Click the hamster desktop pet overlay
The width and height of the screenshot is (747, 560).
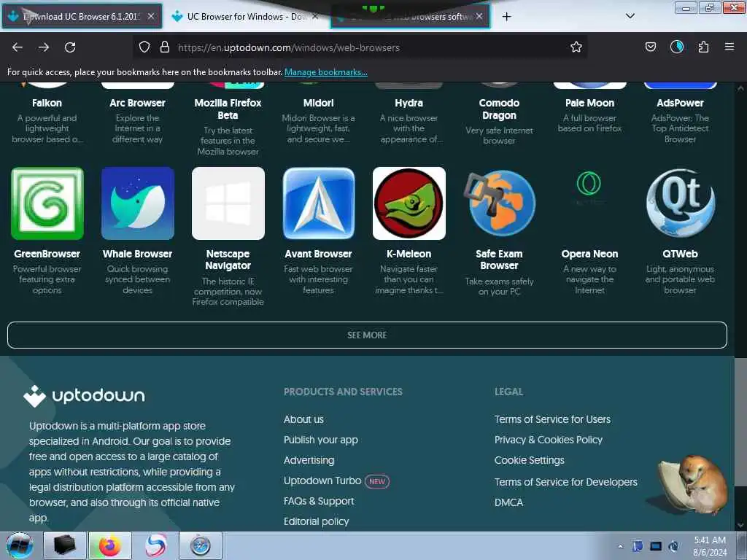pos(694,485)
